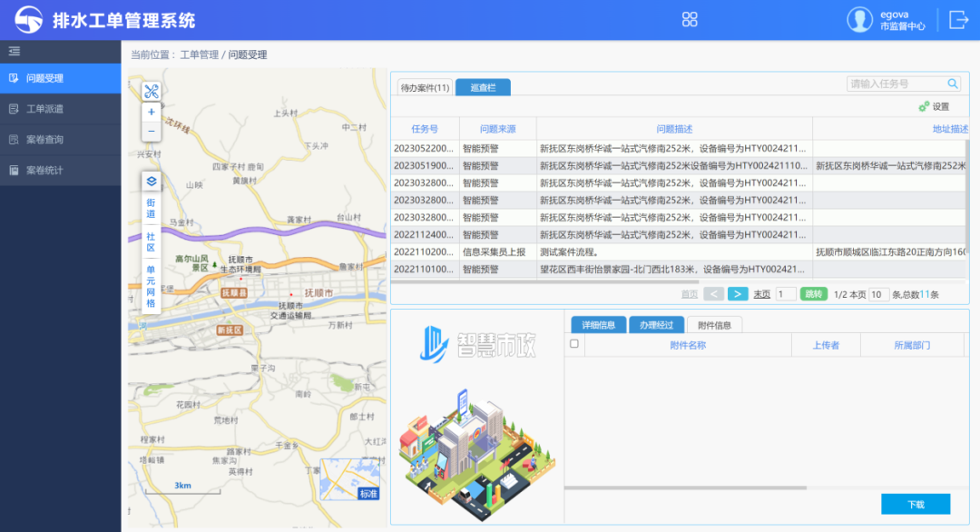Image resolution: width=980 pixels, height=532 pixels.
Task: Go to next page with blue arrow
Action: tap(738, 294)
